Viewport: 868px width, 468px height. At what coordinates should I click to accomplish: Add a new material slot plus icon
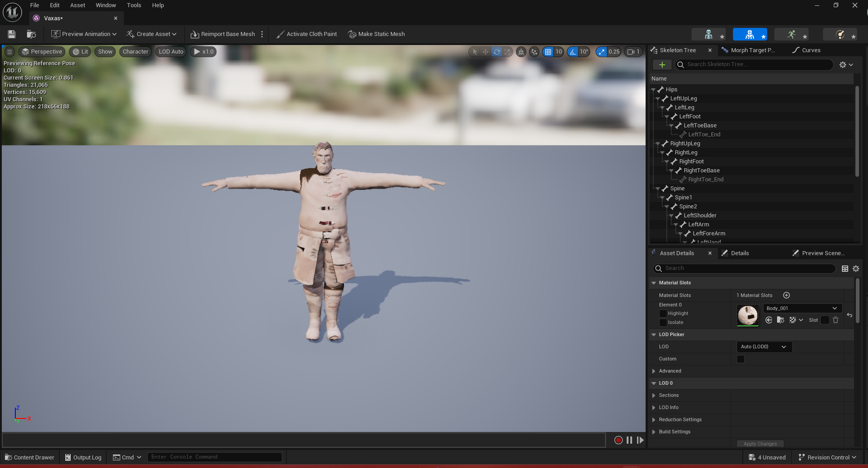[x=786, y=295]
